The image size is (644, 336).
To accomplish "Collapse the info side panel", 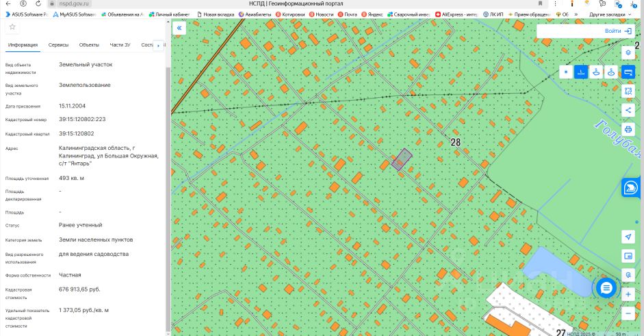I will pos(179,28).
